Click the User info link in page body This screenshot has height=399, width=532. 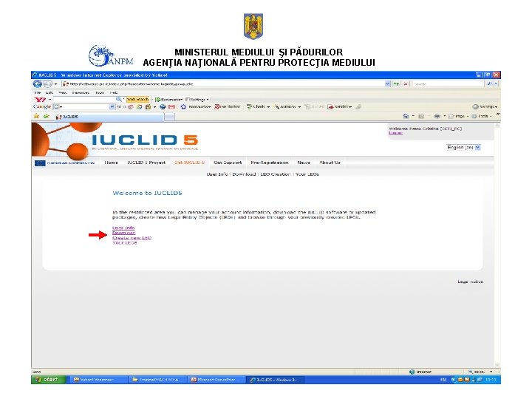pyautogui.click(x=123, y=228)
